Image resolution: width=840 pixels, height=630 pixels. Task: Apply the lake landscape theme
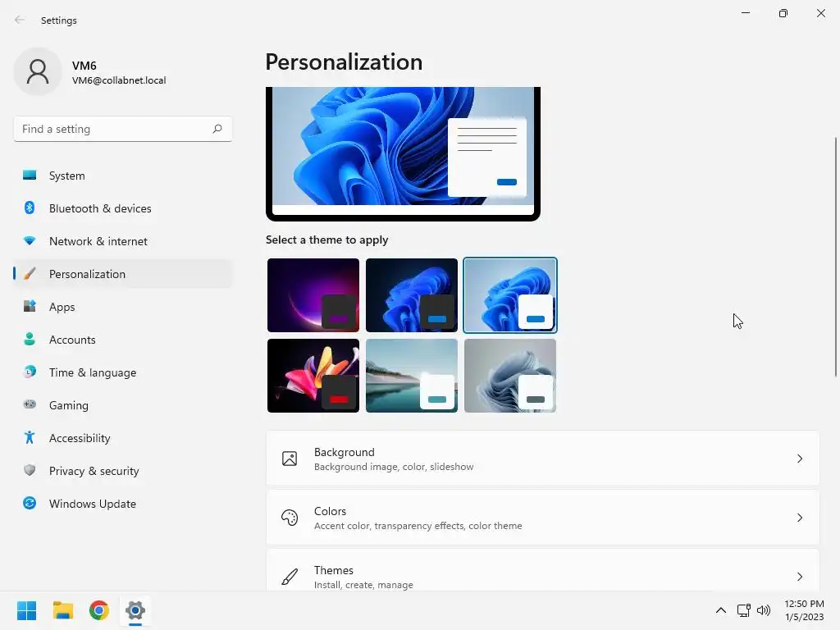(x=412, y=376)
